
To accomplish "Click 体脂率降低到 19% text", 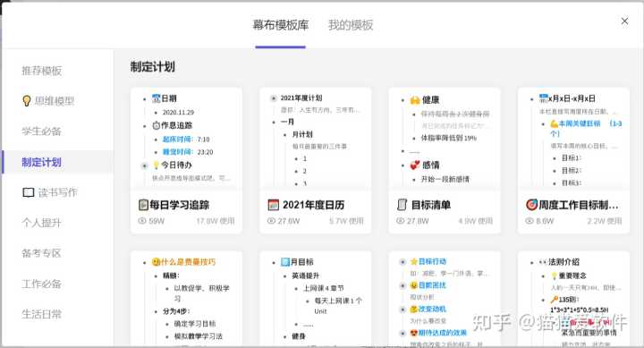I will coord(449,138).
